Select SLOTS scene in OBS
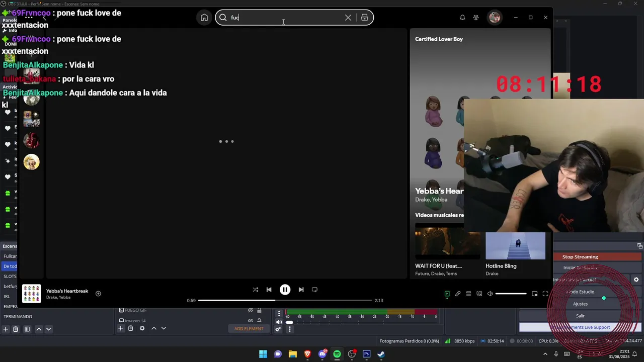This screenshot has width=644, height=362. click(10, 277)
